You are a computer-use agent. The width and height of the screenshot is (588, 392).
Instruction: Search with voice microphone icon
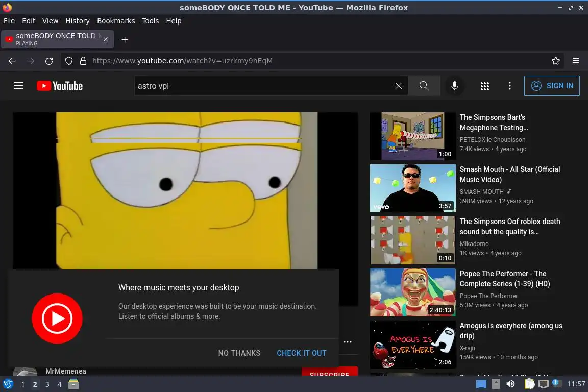point(454,86)
